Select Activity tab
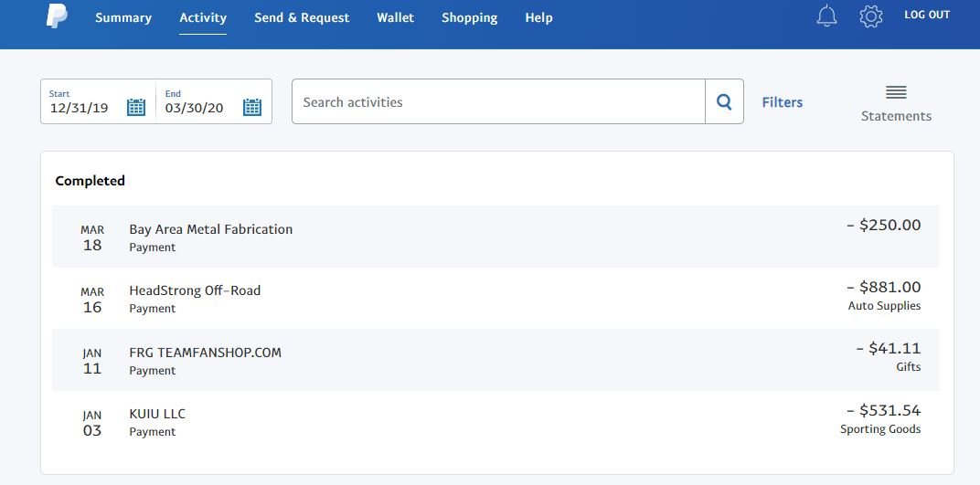980x485 pixels. point(203,17)
